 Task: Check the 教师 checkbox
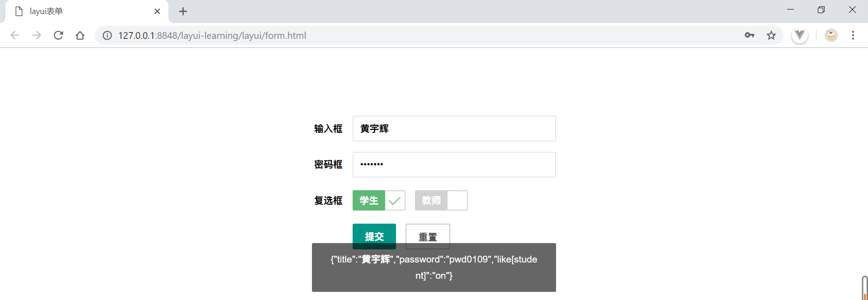[441, 200]
